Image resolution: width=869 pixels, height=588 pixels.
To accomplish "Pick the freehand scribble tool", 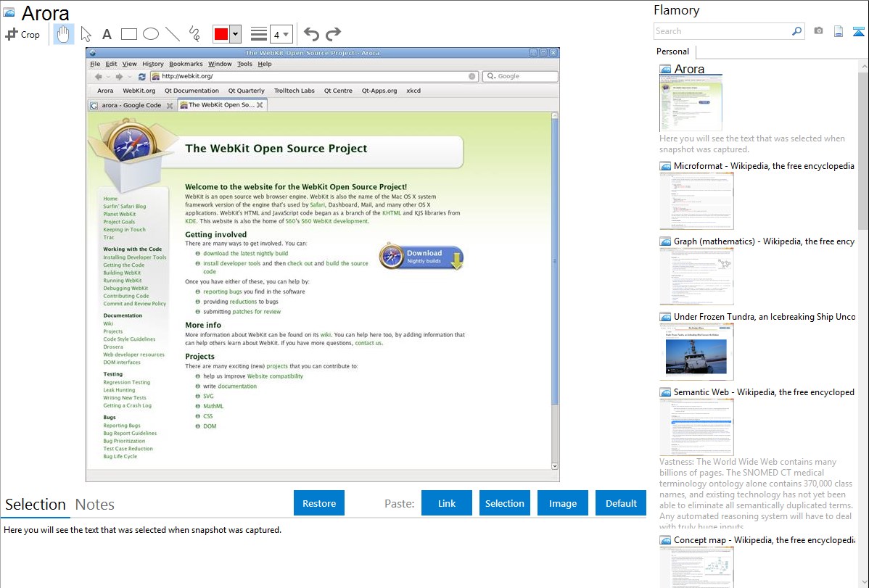I will click(194, 34).
